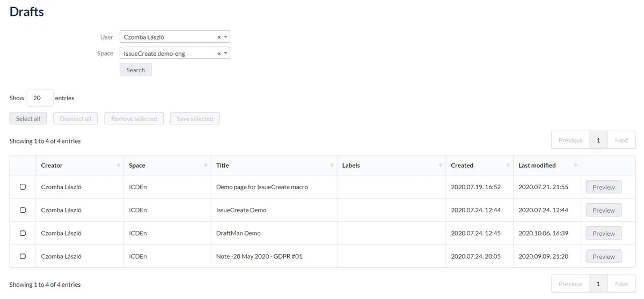
Task: Select page 1 in the top pagination
Action: [598, 140]
